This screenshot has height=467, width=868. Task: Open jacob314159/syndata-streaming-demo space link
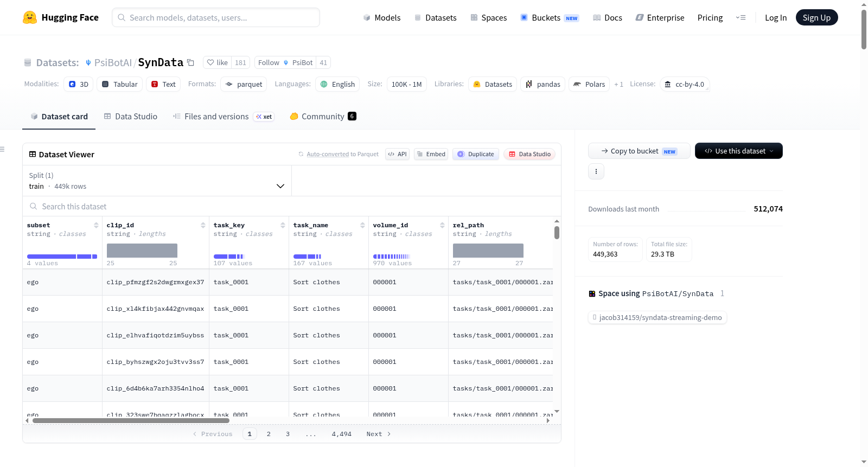click(658, 317)
